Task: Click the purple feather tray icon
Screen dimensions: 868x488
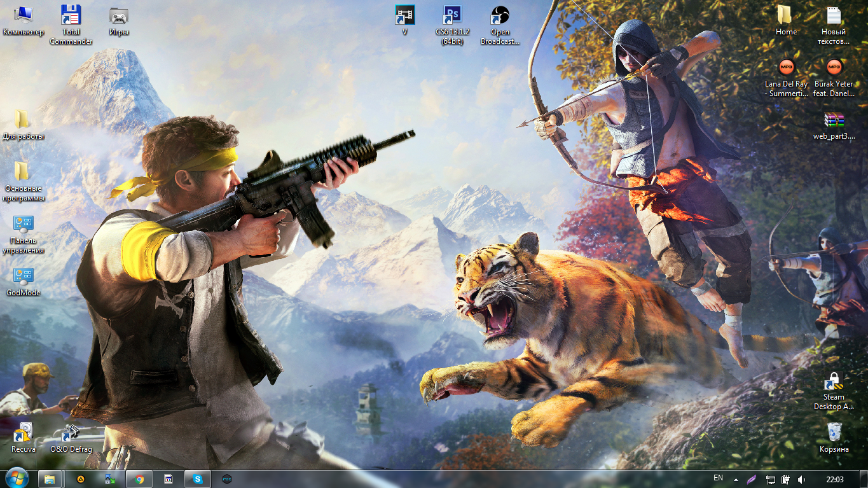Action: click(x=752, y=479)
